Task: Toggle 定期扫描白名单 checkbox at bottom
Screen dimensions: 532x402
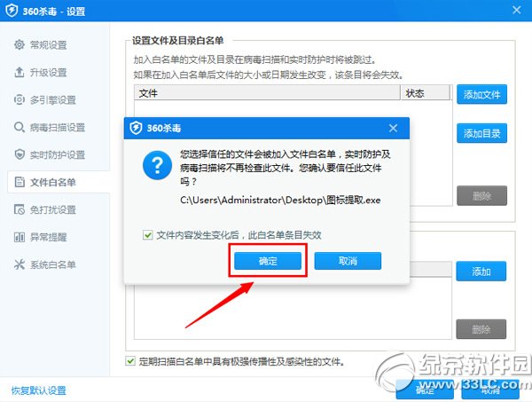Action: [130, 361]
